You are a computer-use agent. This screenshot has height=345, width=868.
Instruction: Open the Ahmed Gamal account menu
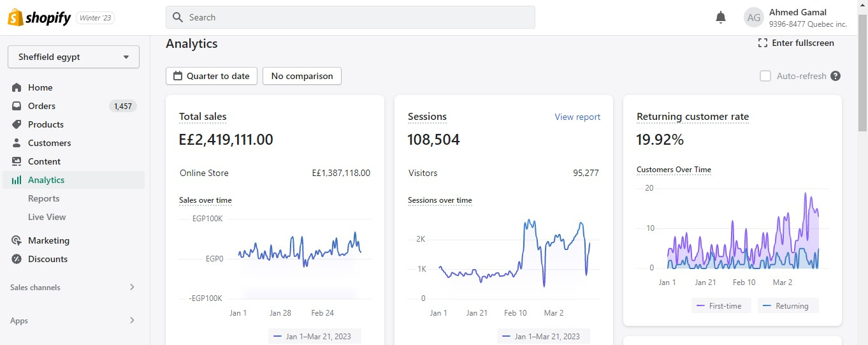click(x=796, y=17)
